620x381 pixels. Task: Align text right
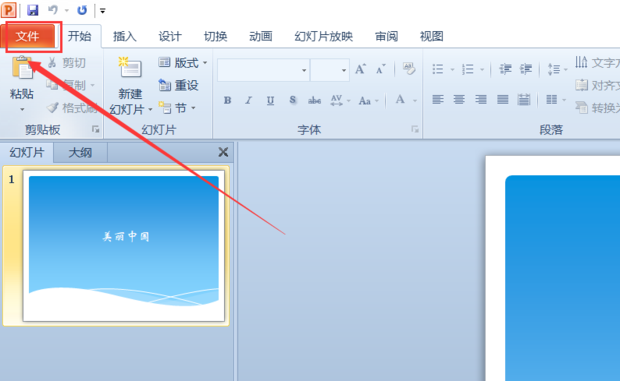tap(481, 99)
